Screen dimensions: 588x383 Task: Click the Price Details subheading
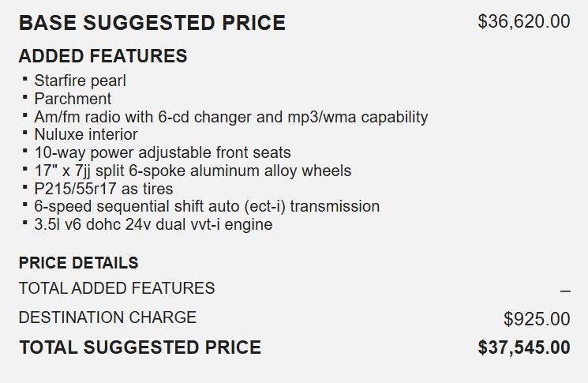[78, 263]
